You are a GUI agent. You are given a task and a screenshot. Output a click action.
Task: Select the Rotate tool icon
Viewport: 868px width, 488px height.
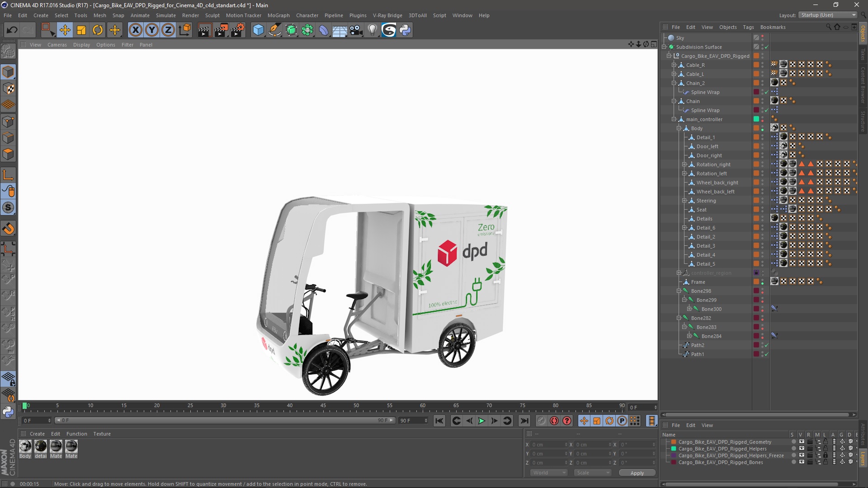coord(98,30)
